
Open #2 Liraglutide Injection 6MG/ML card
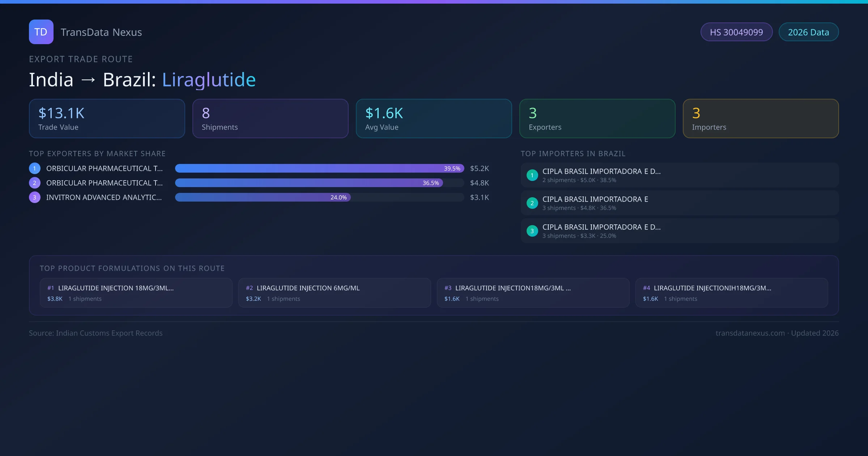coord(334,293)
